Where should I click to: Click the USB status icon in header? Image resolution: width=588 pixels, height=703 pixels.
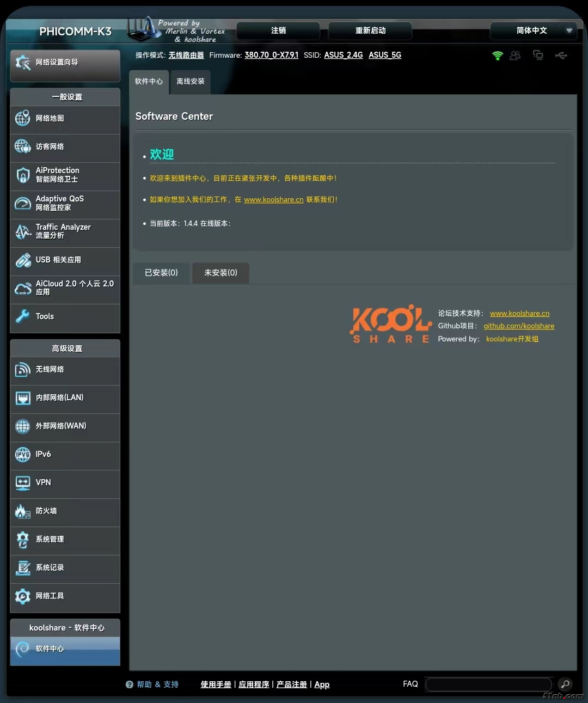[561, 56]
